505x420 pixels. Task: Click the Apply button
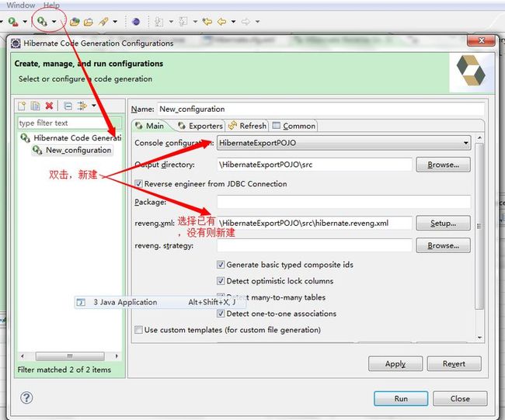pyautogui.click(x=395, y=363)
